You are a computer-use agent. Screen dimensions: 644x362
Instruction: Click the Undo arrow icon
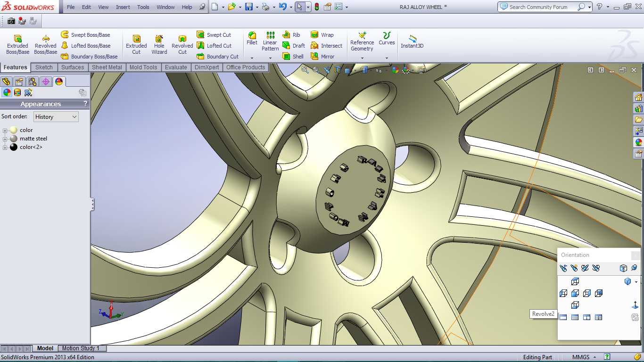pos(282,7)
